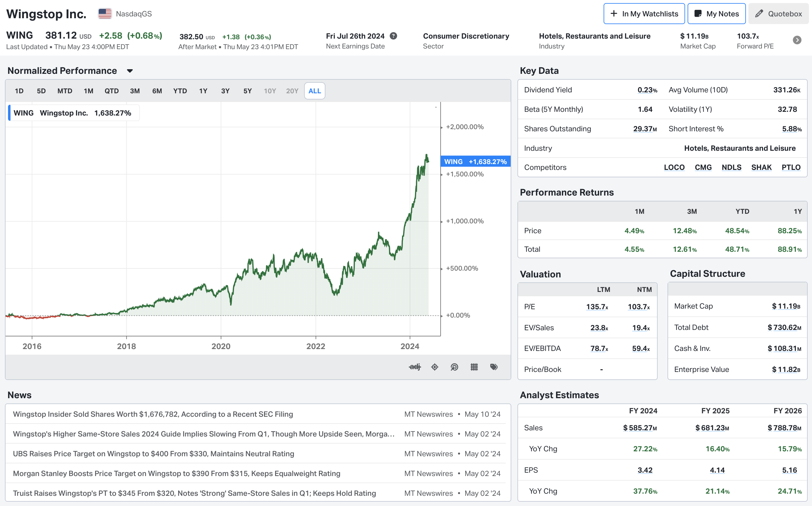Open My Notes

(716, 14)
